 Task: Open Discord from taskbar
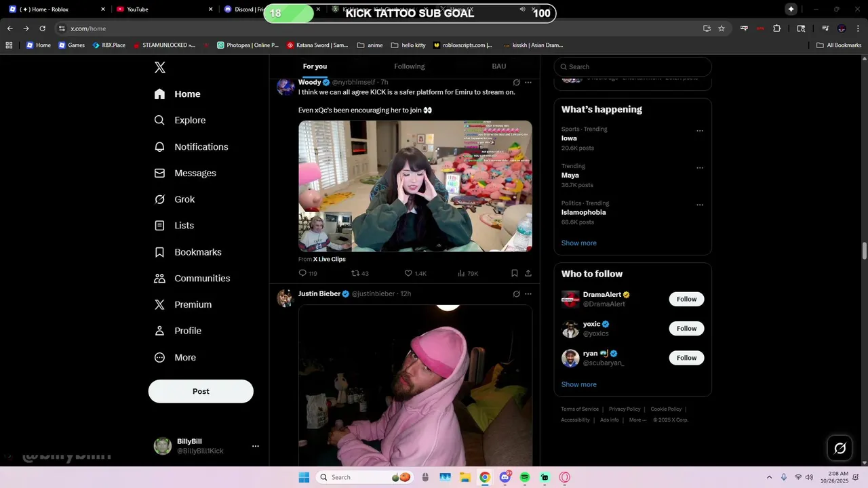(505, 477)
